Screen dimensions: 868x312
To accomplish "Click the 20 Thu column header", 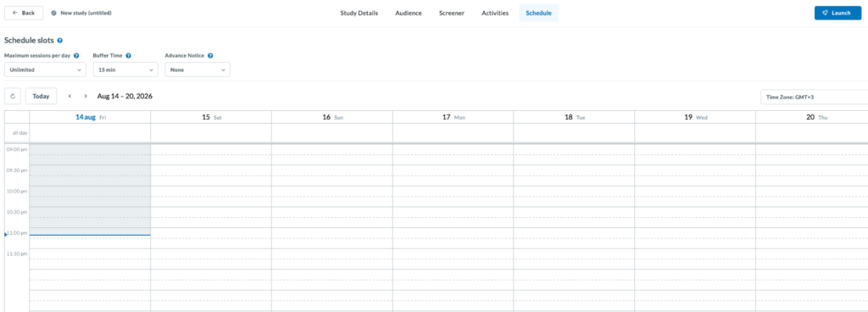I will (811, 117).
